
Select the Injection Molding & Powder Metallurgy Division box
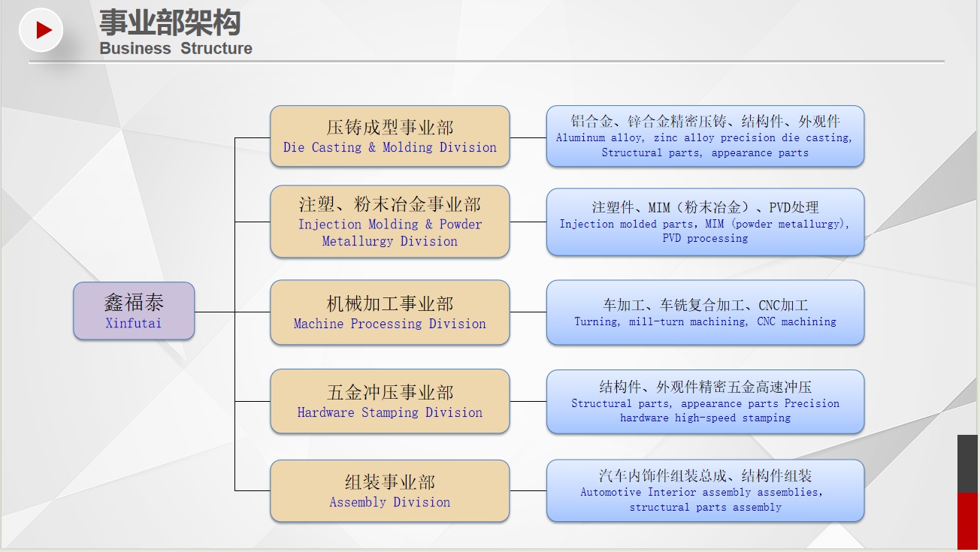click(390, 222)
